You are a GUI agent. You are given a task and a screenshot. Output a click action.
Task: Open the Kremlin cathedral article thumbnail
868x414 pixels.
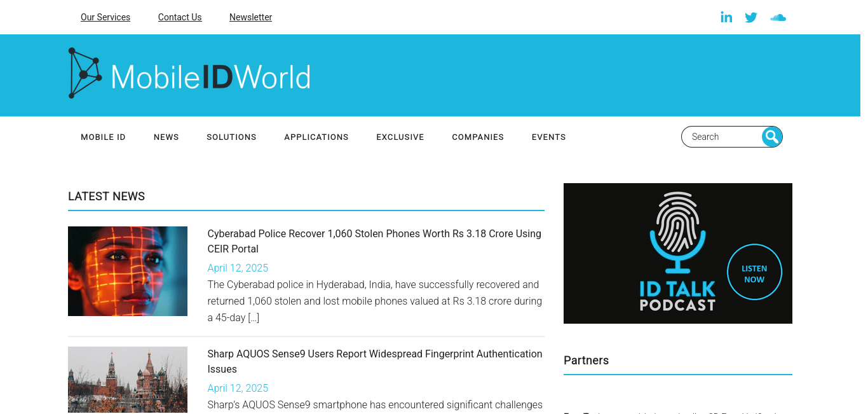pos(128,380)
